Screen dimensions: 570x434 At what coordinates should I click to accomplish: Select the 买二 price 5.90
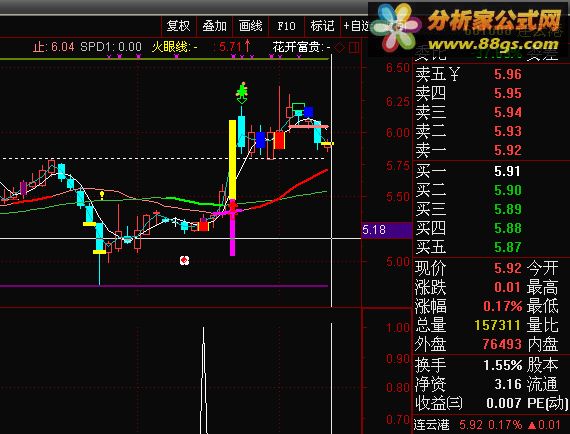pyautogui.click(x=507, y=190)
